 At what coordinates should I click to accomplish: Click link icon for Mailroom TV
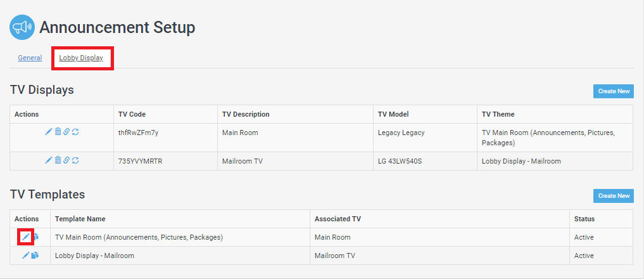(x=66, y=160)
